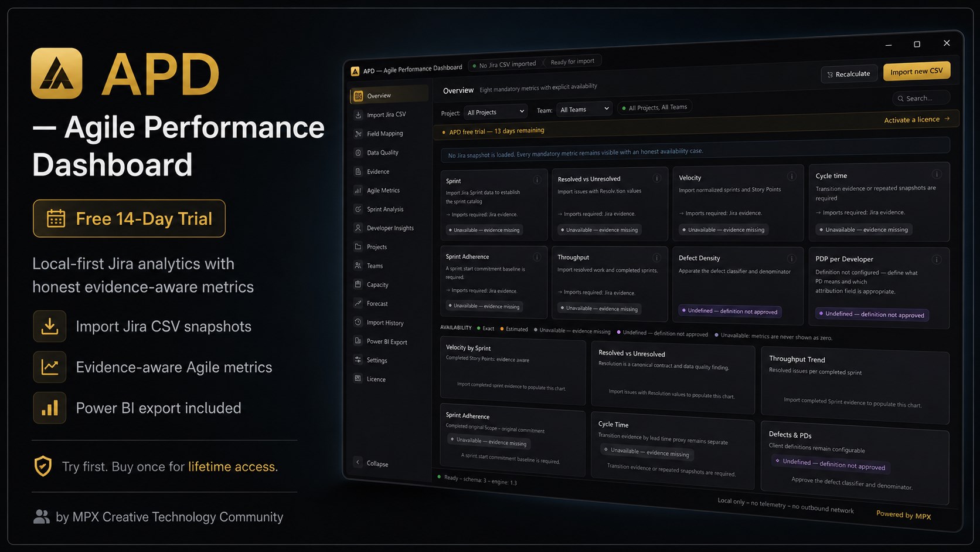
Task: Open Import History from sidebar
Action: coord(385,323)
